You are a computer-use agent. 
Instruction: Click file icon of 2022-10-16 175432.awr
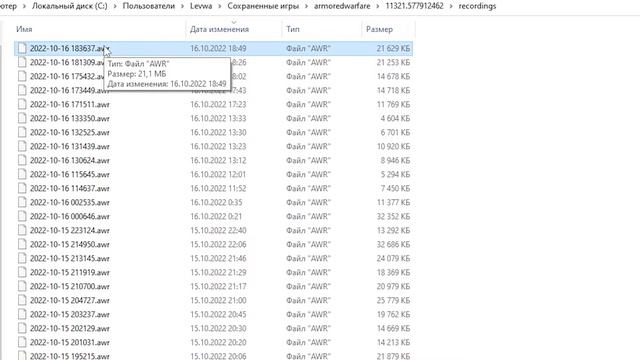pos(22,76)
